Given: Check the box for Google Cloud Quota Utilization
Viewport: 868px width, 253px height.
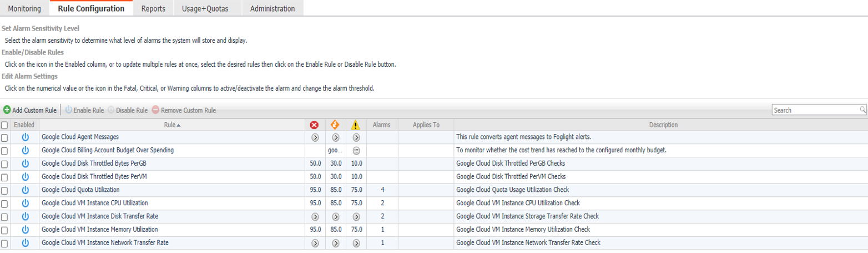Looking at the screenshot, I should coord(4,191).
